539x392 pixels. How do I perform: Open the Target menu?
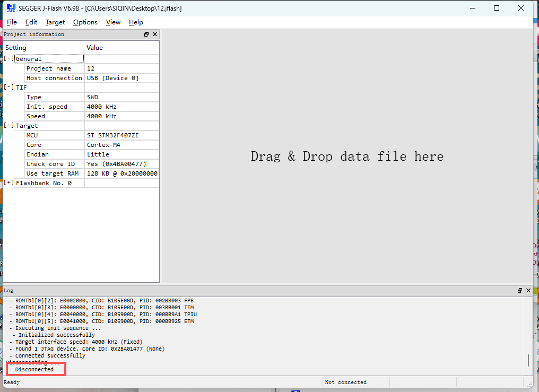55,22
